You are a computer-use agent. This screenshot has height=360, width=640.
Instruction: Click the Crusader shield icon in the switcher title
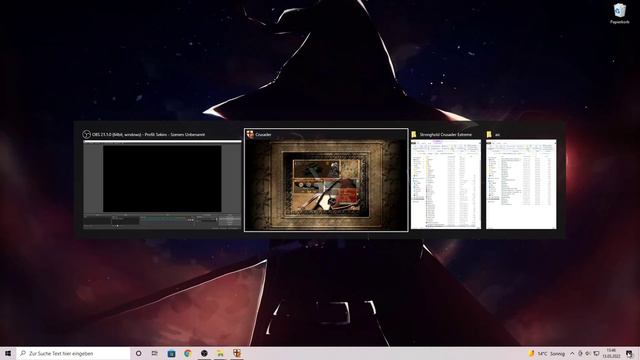[x=250, y=134]
